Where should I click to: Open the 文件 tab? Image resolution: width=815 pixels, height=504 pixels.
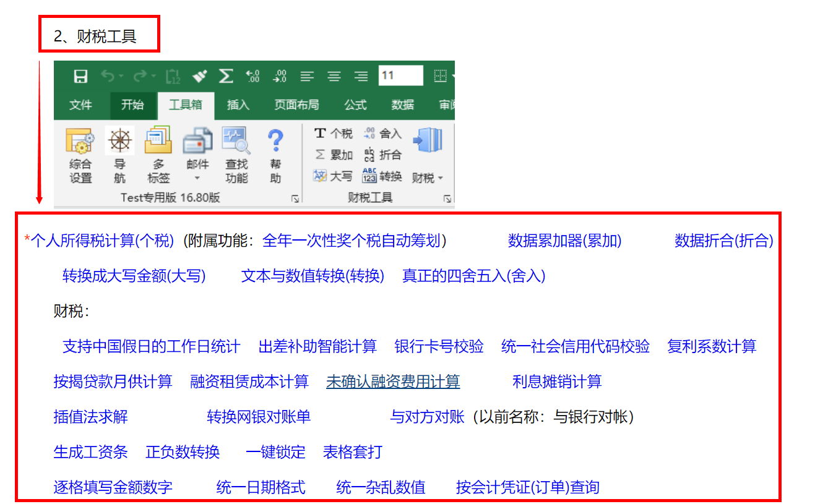(x=80, y=105)
